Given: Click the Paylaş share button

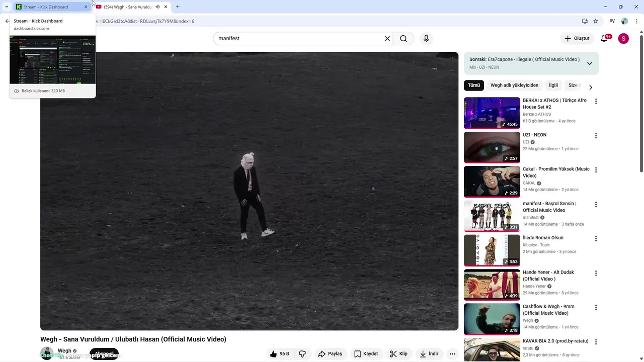Looking at the screenshot, I should [330, 354].
